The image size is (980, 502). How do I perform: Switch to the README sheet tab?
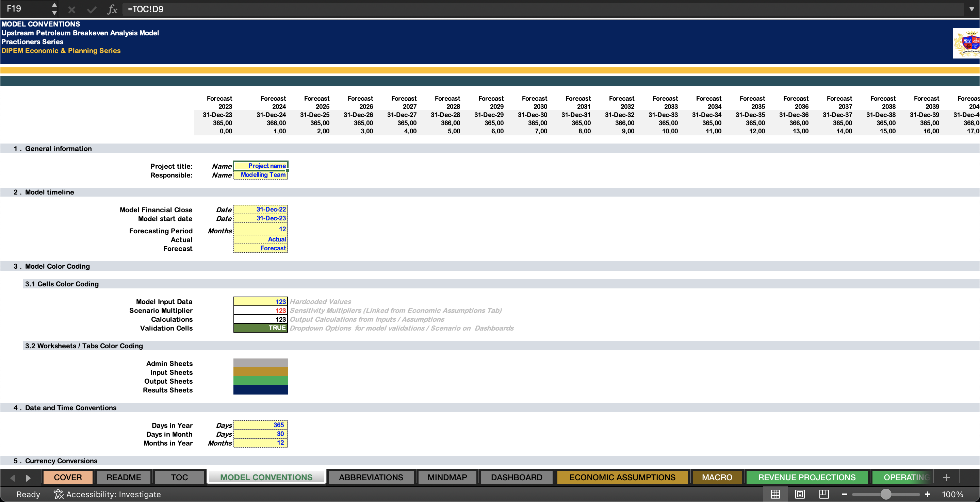[x=124, y=477]
